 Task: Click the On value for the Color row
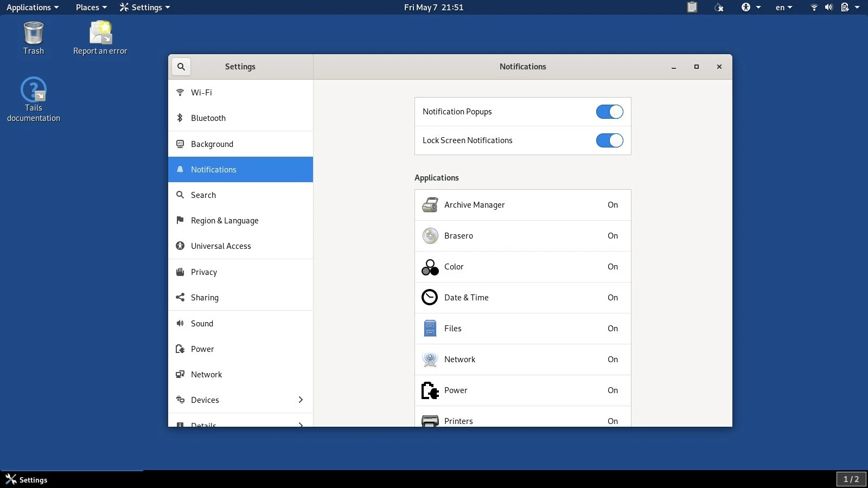pyautogui.click(x=612, y=267)
